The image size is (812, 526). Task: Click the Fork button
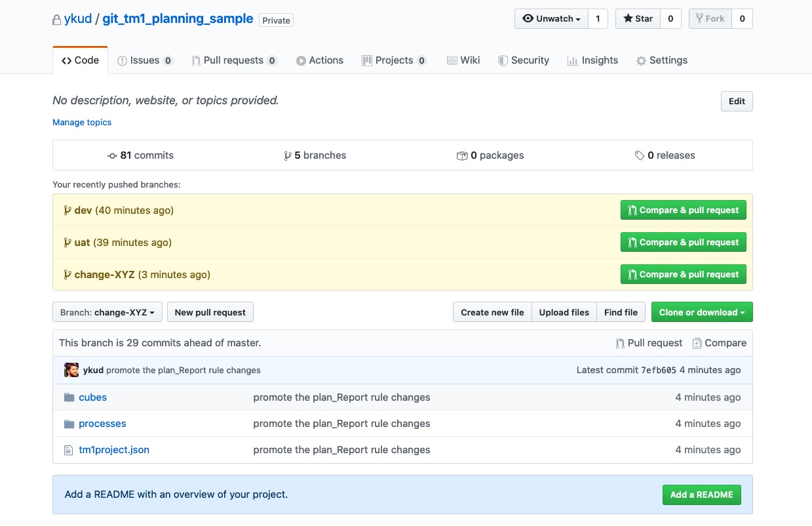(710, 19)
